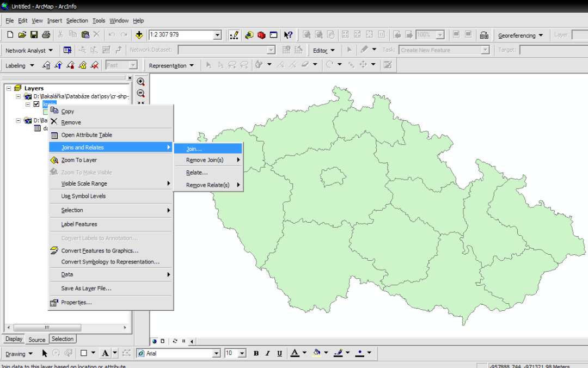This screenshot has height=368, width=588.
Task: Click the viewer link swap icon
Action: click(484, 35)
